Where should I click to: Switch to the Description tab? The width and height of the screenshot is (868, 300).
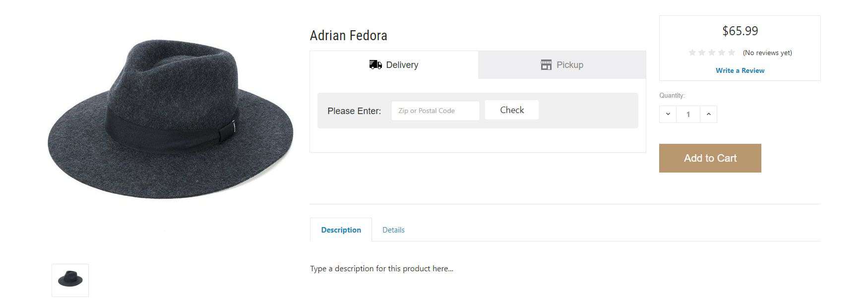click(341, 230)
